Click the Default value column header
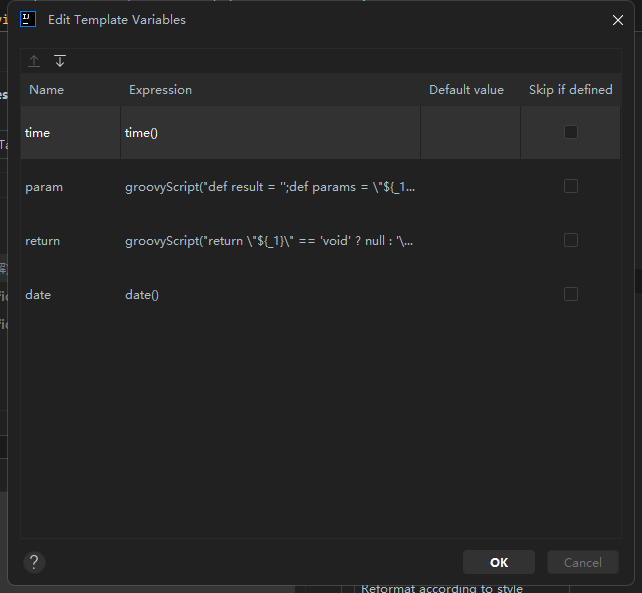The height and width of the screenshot is (593, 642). (x=466, y=90)
